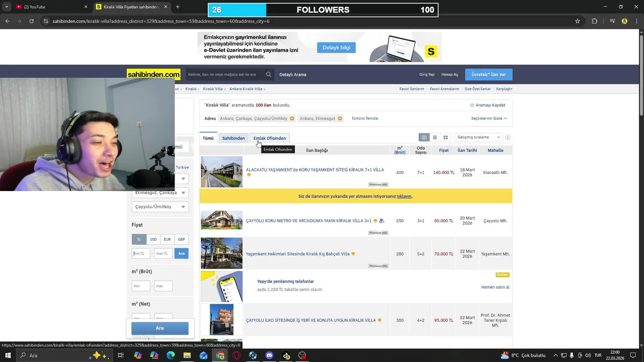
Task: Open Chrome profile avatar
Action: pyautogui.click(x=624, y=21)
